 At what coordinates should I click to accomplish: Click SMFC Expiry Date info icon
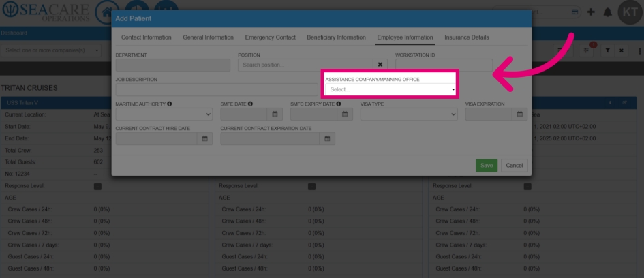tap(339, 104)
